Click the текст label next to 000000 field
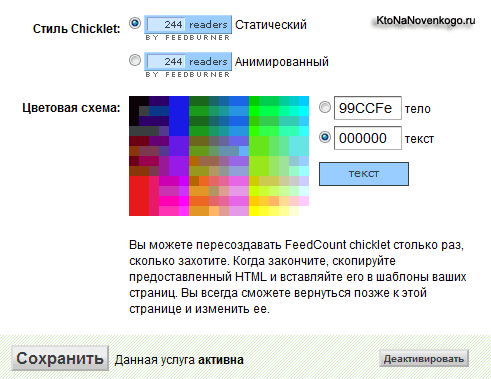The width and height of the screenshot is (491, 379). point(419,139)
